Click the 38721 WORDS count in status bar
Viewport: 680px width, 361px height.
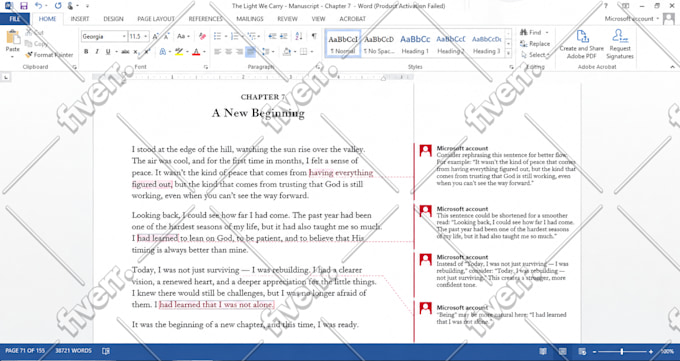click(x=73, y=351)
